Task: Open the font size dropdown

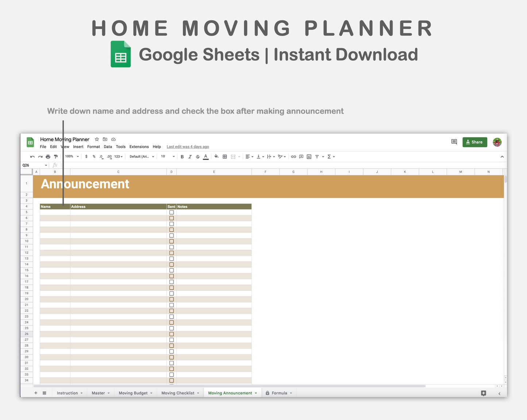Action: click(x=167, y=156)
